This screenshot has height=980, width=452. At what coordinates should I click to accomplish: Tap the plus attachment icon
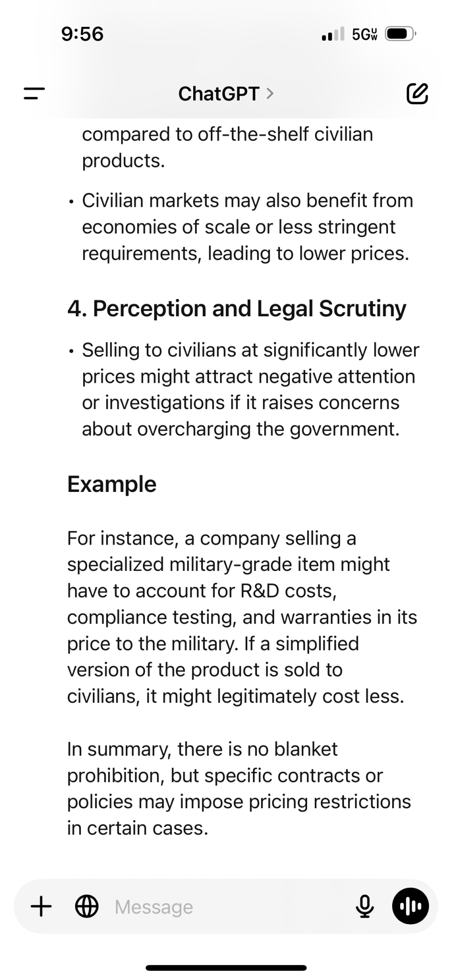41,906
